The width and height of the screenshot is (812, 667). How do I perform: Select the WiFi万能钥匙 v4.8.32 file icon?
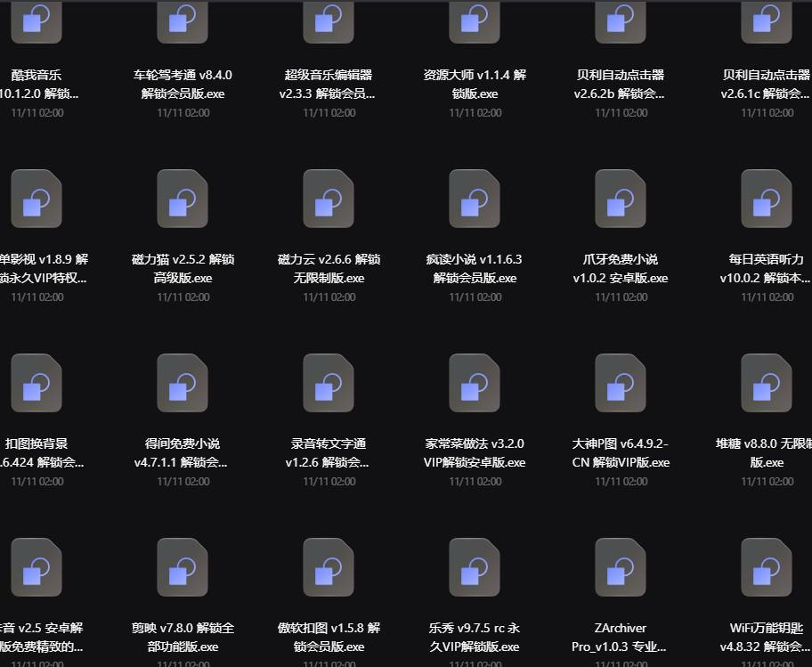click(767, 567)
